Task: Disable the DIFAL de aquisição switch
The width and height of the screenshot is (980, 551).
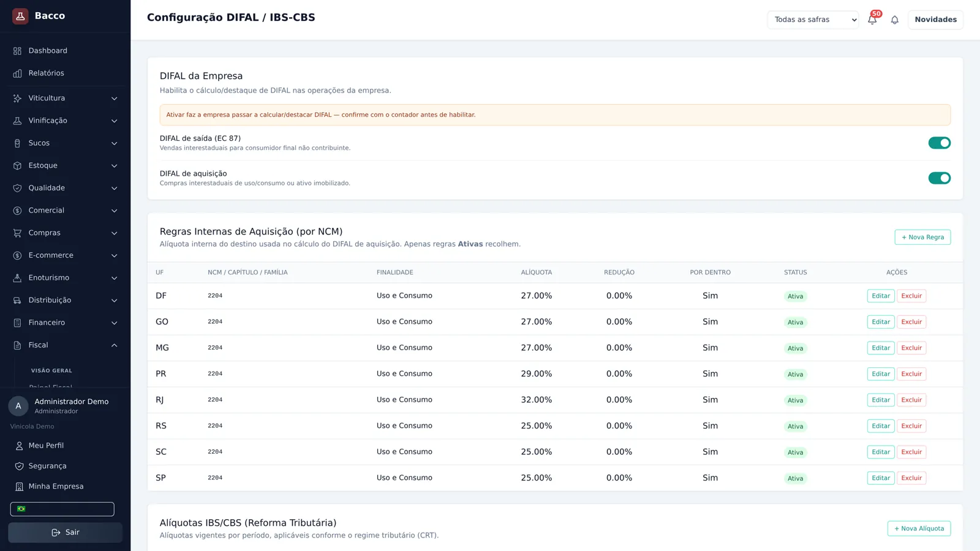Action: [939, 178]
